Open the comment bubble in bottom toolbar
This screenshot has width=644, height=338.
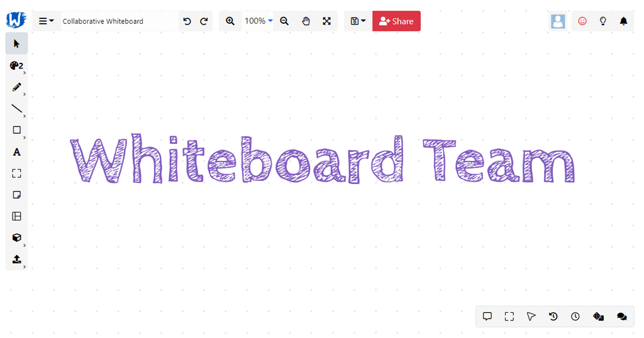[487, 316]
